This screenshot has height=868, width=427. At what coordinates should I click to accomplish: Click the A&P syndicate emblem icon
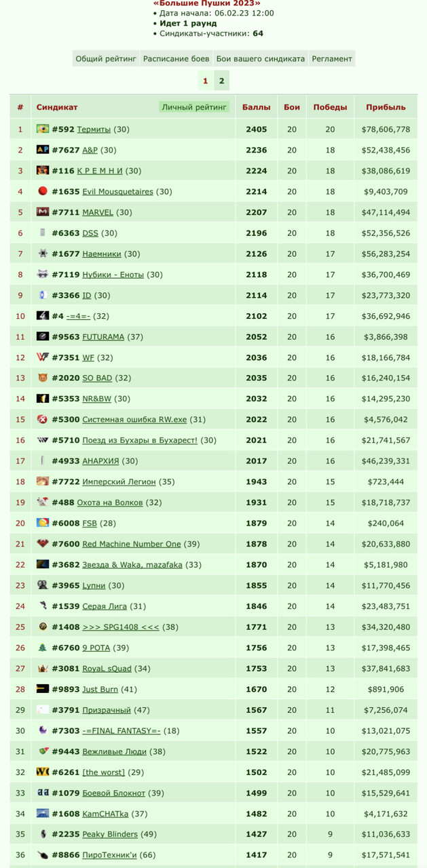tap(43, 150)
